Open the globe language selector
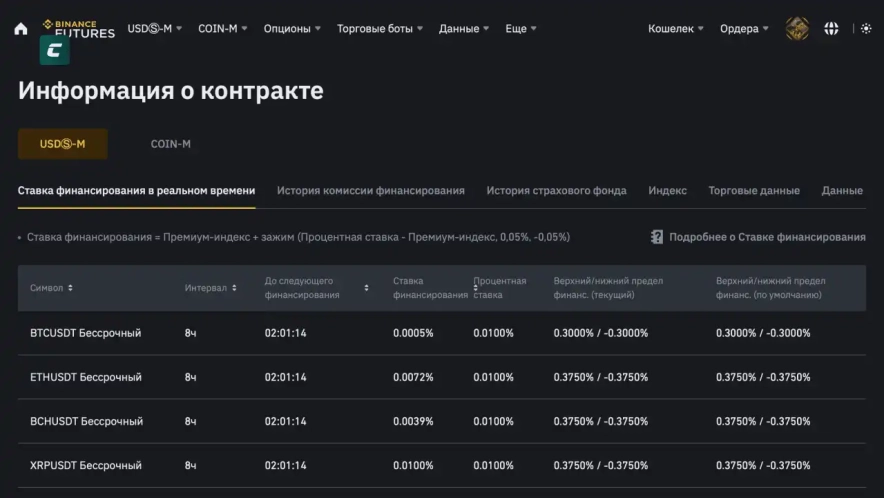The height and width of the screenshot is (498, 884). pyautogui.click(x=831, y=29)
